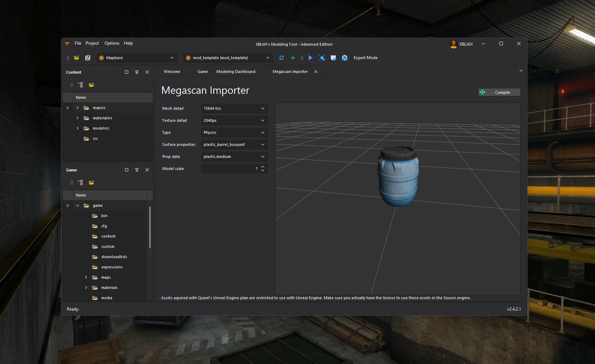Switch to the Modeling Dashboard tab
The height and width of the screenshot is (364, 595).
point(236,72)
